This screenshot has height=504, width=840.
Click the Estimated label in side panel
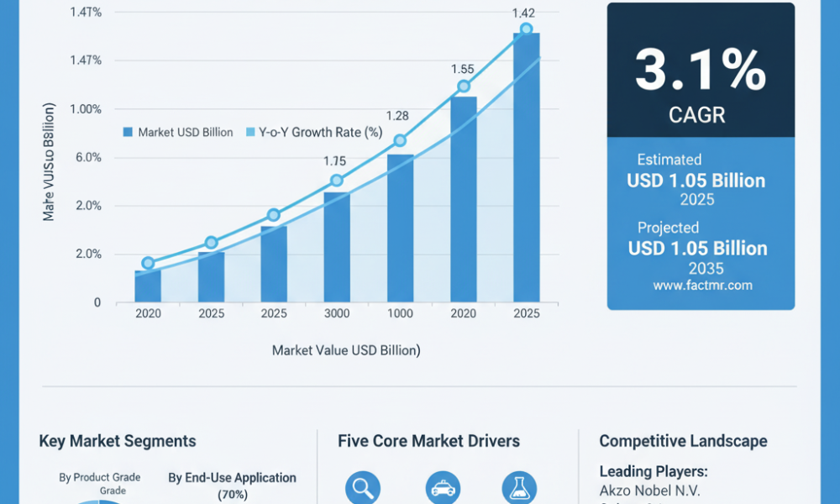click(x=669, y=160)
